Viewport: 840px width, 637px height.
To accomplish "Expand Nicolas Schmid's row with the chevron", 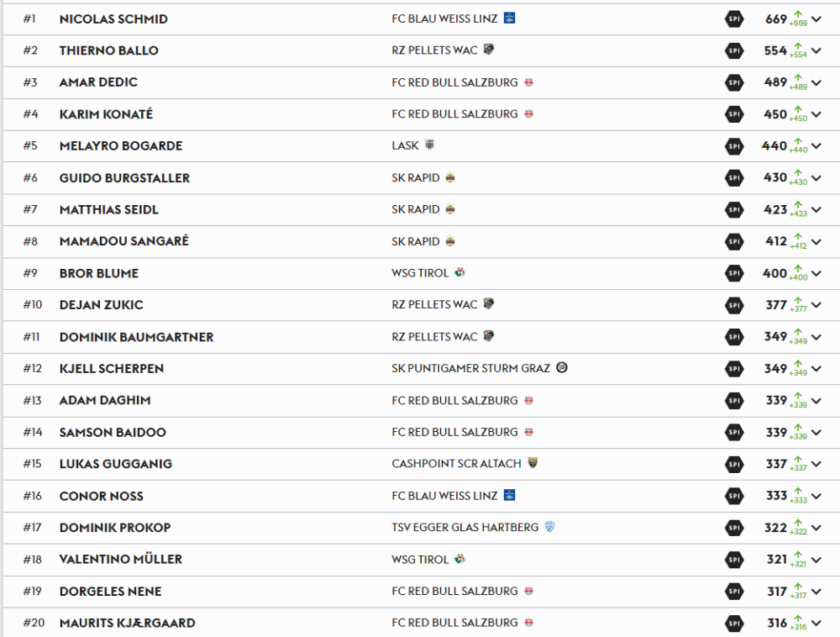I will pyautogui.click(x=816, y=19).
